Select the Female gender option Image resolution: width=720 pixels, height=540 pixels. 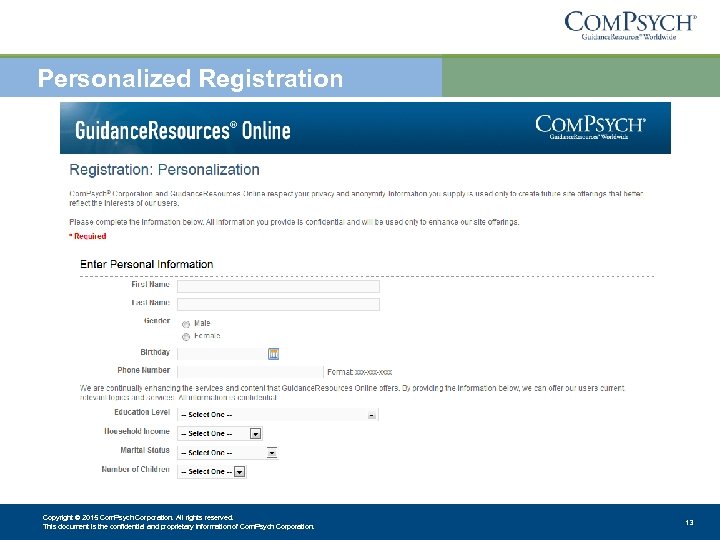[186, 337]
